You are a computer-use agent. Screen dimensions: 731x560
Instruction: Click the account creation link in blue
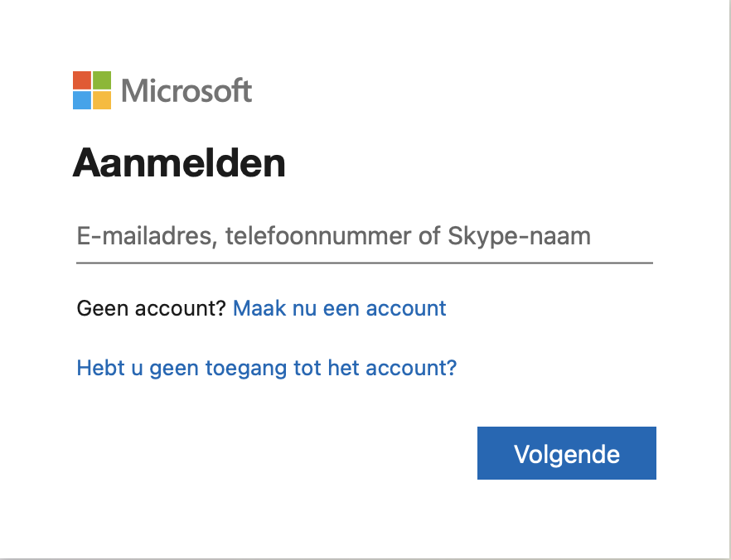[339, 308]
